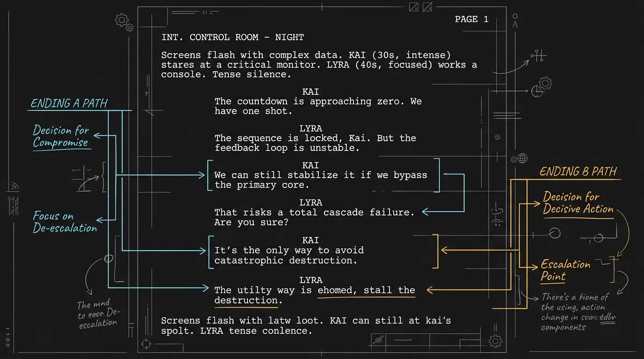Click the dialogue 'The sequence is locked, Kai. But the'
Viewport: 644px width, 359px height.
click(315, 138)
